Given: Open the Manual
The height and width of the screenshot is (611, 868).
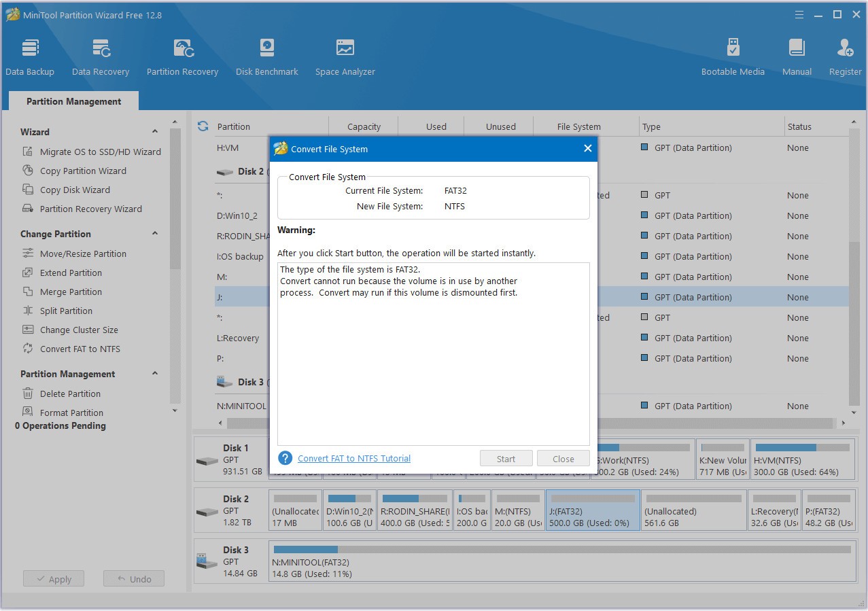Looking at the screenshot, I should coord(796,54).
